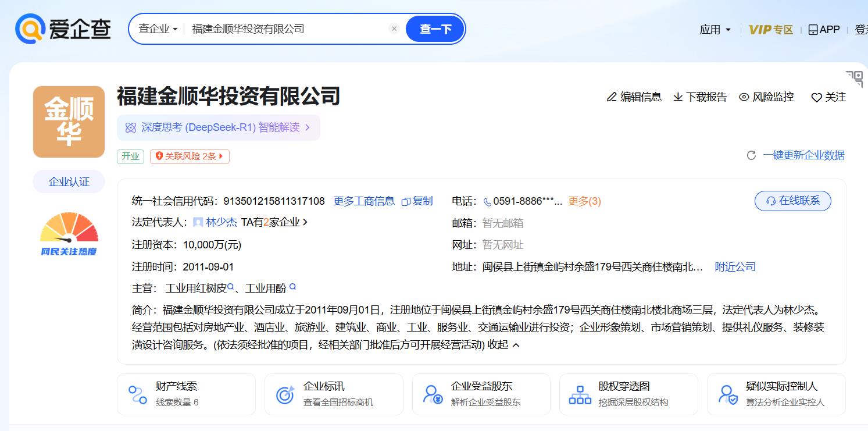Click 下载报告 download icon link

coord(700,97)
